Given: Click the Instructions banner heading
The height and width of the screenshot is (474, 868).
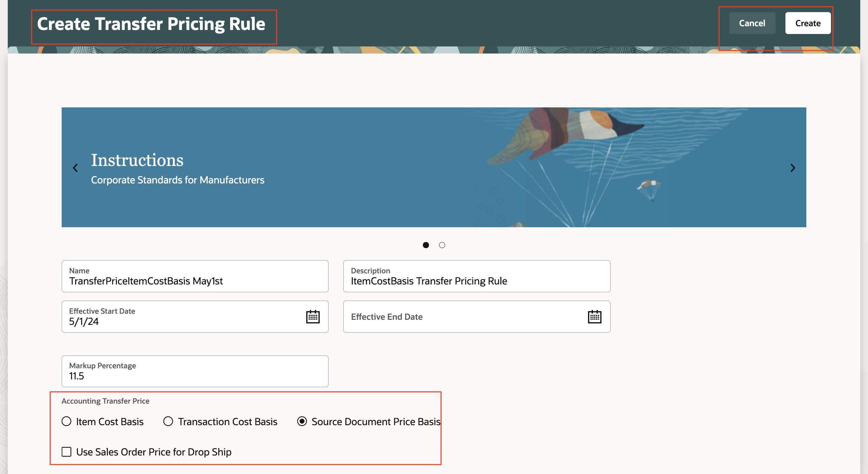Looking at the screenshot, I should click(137, 160).
